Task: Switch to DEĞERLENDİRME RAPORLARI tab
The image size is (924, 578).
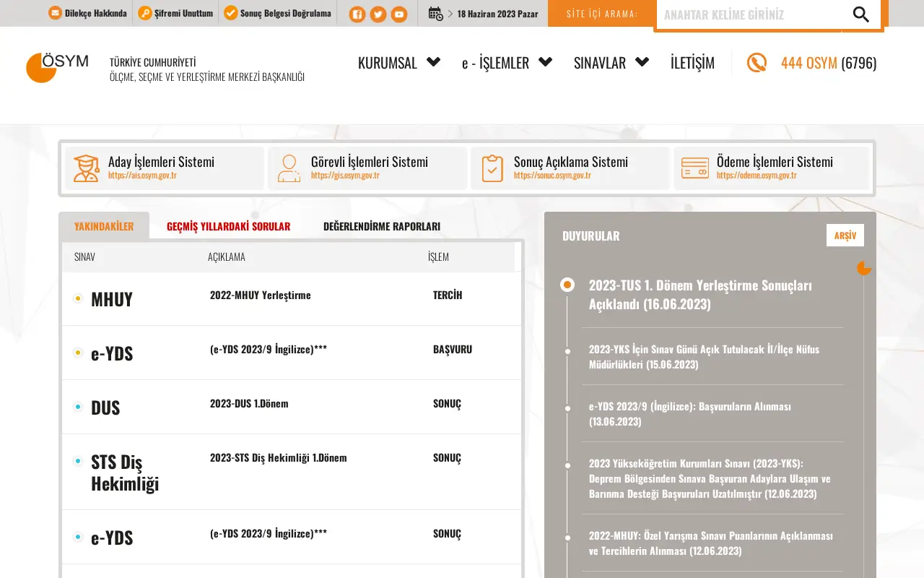Action: point(382,226)
